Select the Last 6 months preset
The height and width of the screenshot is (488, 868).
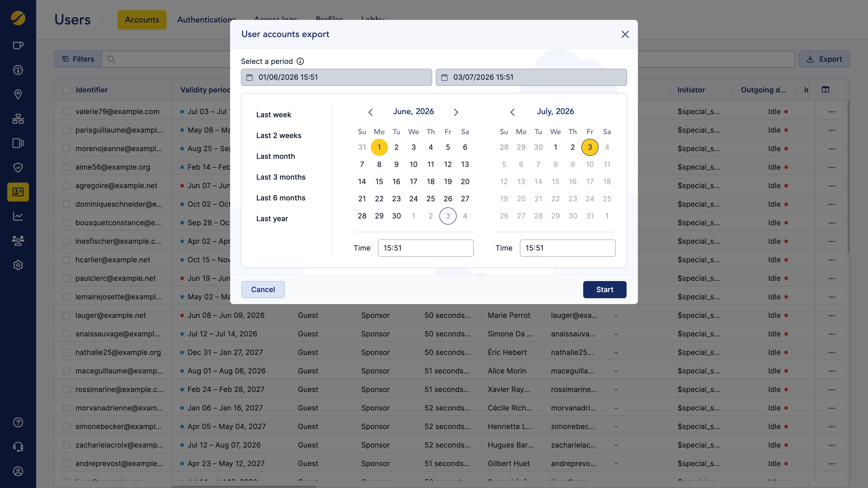point(281,198)
